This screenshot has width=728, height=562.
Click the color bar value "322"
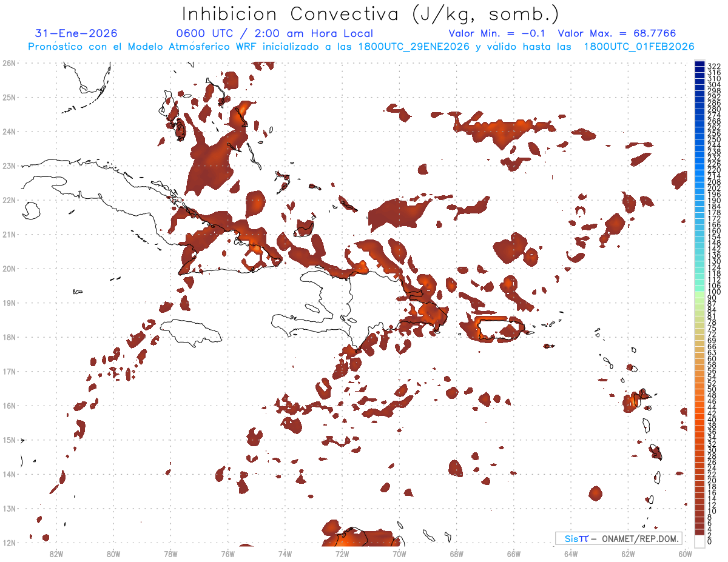714,66
